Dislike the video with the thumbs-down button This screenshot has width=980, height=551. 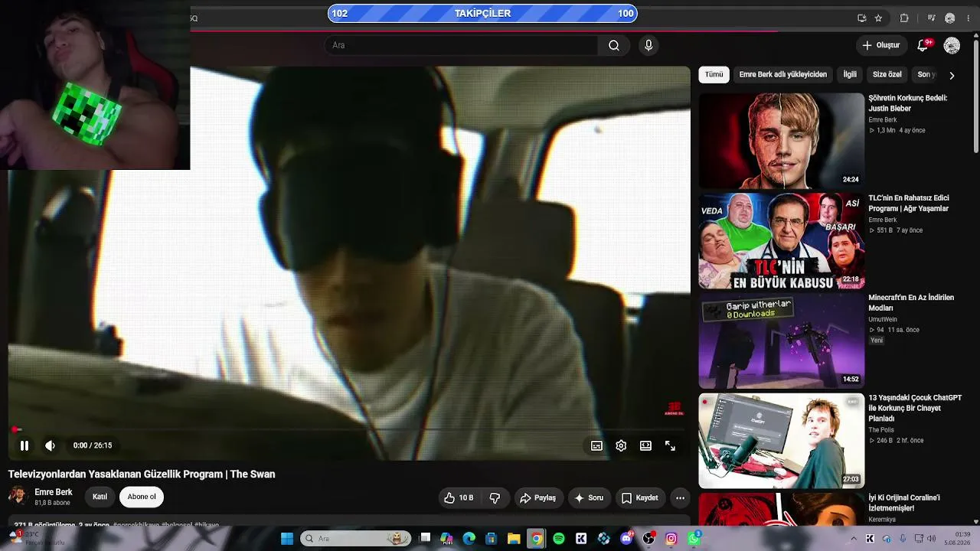point(495,497)
